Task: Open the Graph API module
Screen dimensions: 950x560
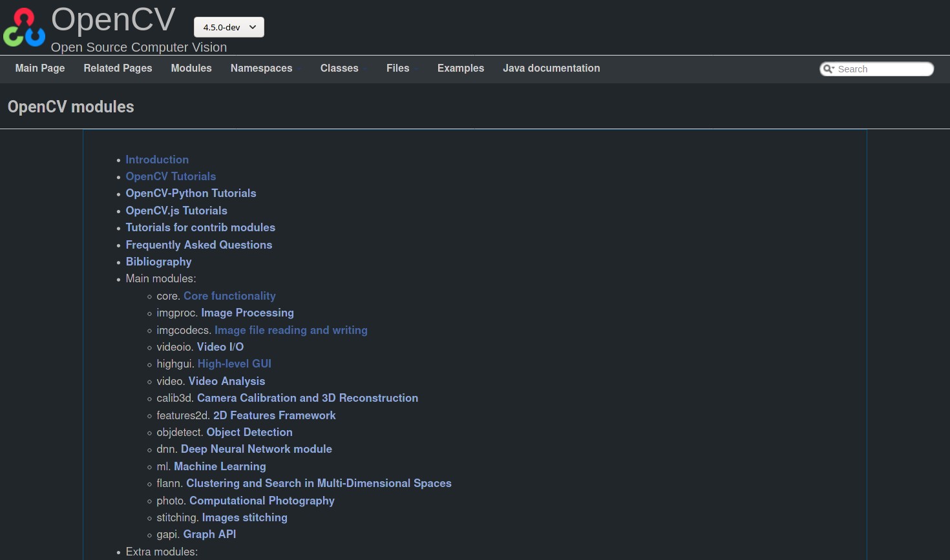Action: pos(209,535)
